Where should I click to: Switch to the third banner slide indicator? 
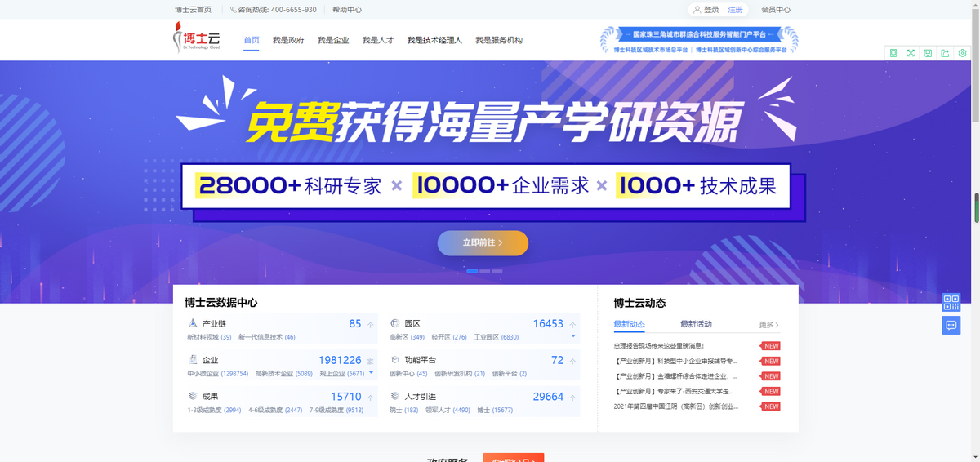coord(497,270)
